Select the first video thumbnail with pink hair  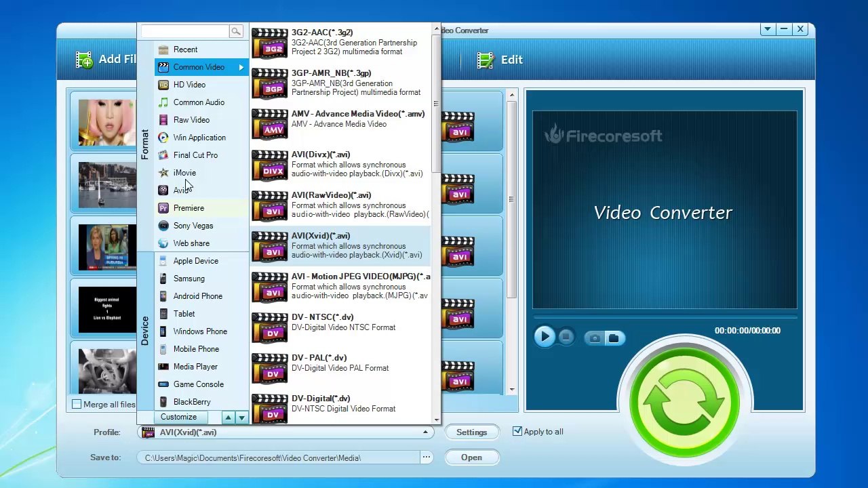pyautogui.click(x=106, y=123)
